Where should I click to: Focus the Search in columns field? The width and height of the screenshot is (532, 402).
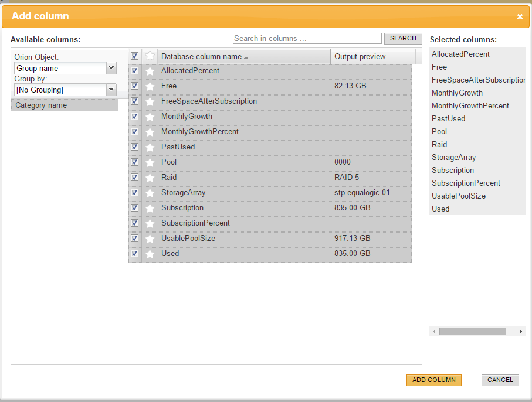[307, 38]
